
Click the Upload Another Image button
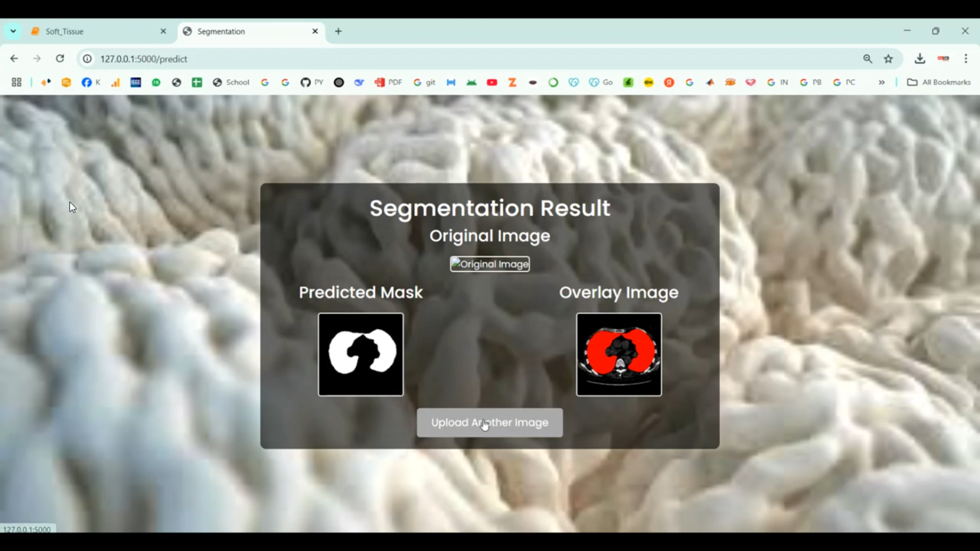click(x=489, y=422)
